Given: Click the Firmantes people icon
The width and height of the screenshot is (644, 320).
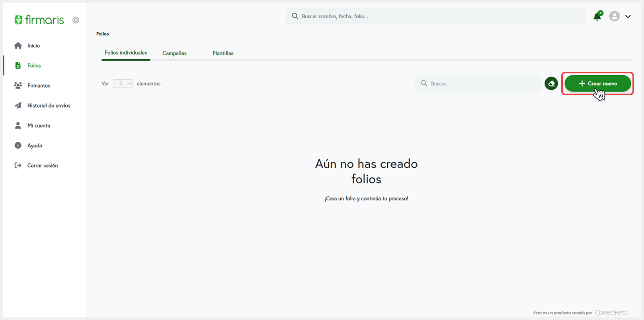Looking at the screenshot, I should pyautogui.click(x=18, y=86).
